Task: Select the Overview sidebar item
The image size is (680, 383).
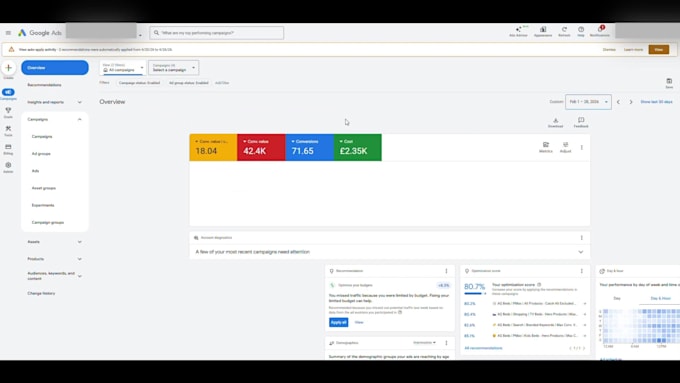Action: tap(55, 68)
